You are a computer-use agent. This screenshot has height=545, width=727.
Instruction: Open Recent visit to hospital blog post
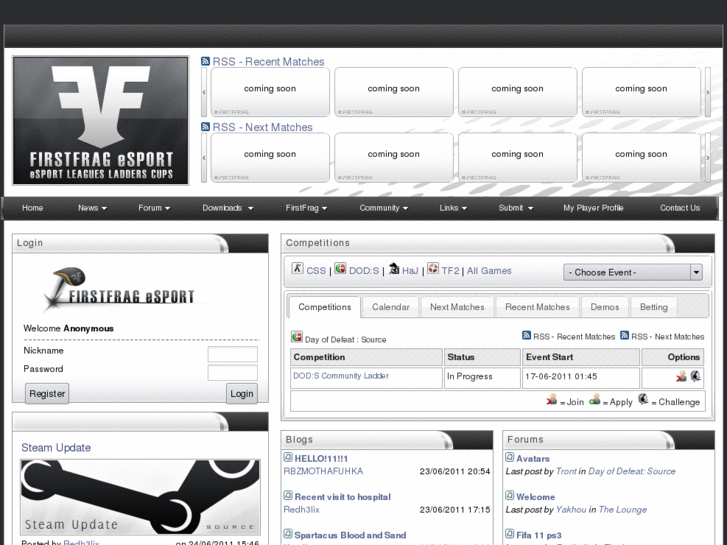(x=343, y=497)
